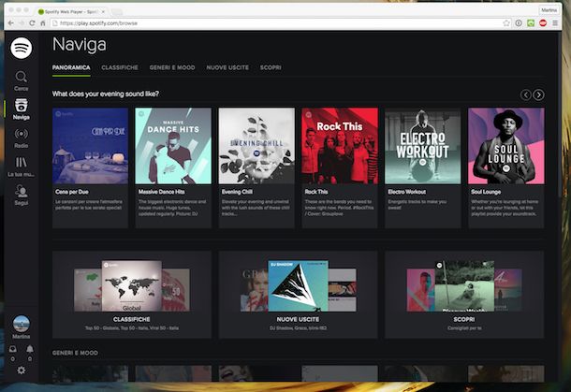The width and height of the screenshot is (571, 392).
Task: Show next playlists with the right arrow
Action: (538, 95)
